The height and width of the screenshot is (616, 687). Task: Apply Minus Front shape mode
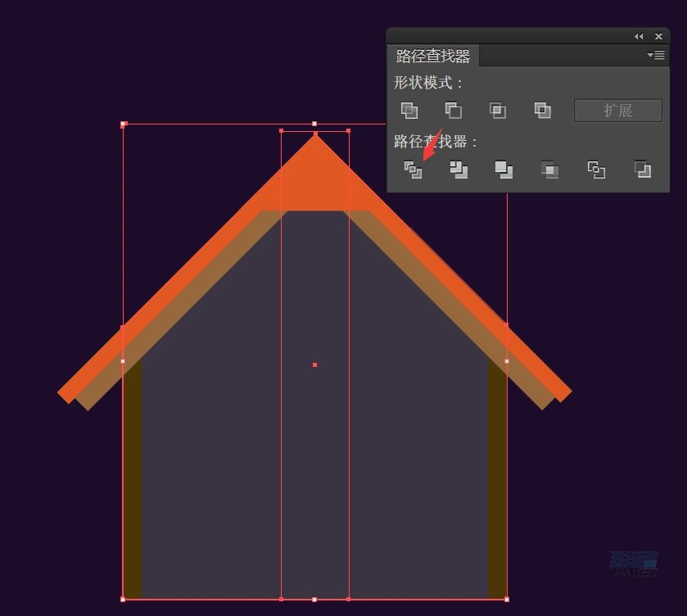point(453,110)
